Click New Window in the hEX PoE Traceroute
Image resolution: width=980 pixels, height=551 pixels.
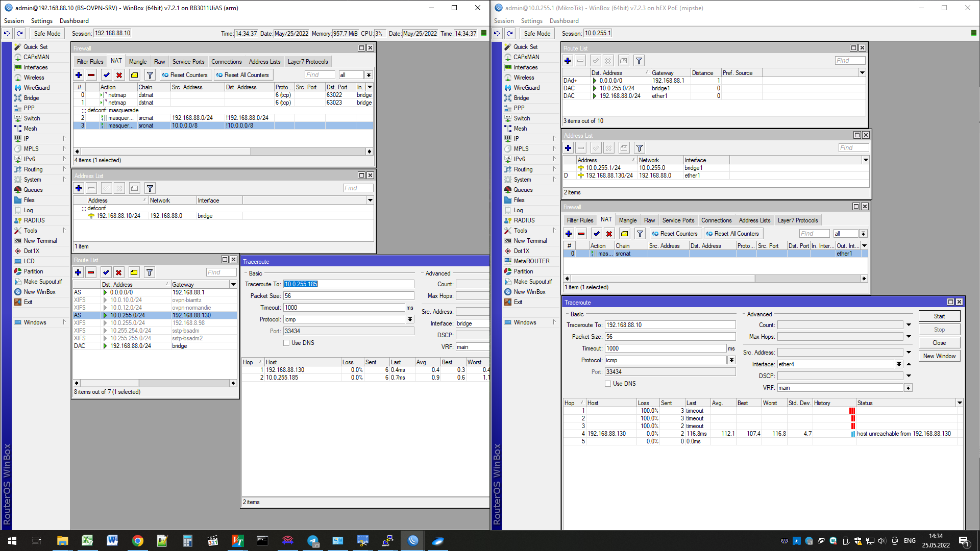pos(939,356)
